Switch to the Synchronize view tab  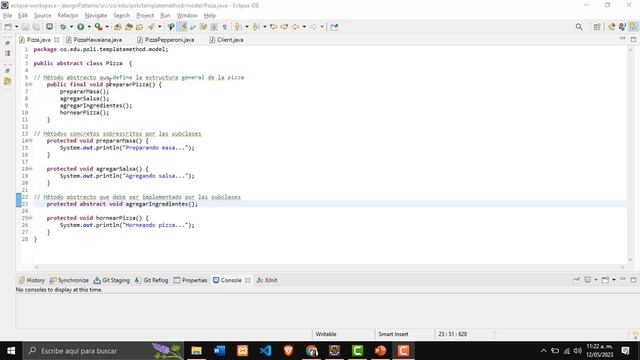click(69, 280)
